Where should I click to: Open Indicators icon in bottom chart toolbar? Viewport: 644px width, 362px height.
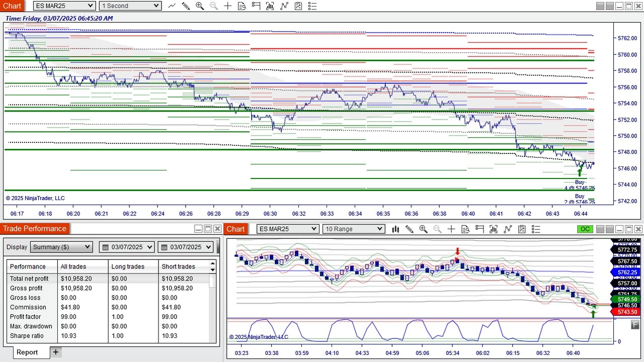[508, 229]
